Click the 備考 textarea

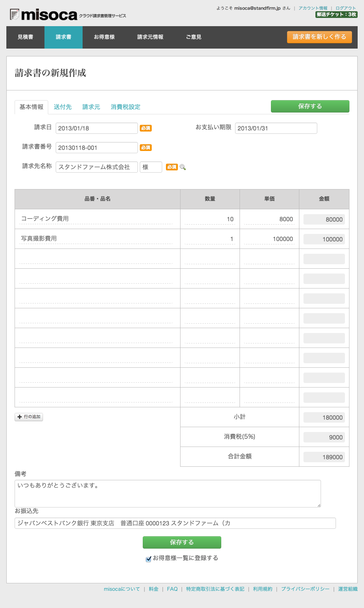pos(168,494)
